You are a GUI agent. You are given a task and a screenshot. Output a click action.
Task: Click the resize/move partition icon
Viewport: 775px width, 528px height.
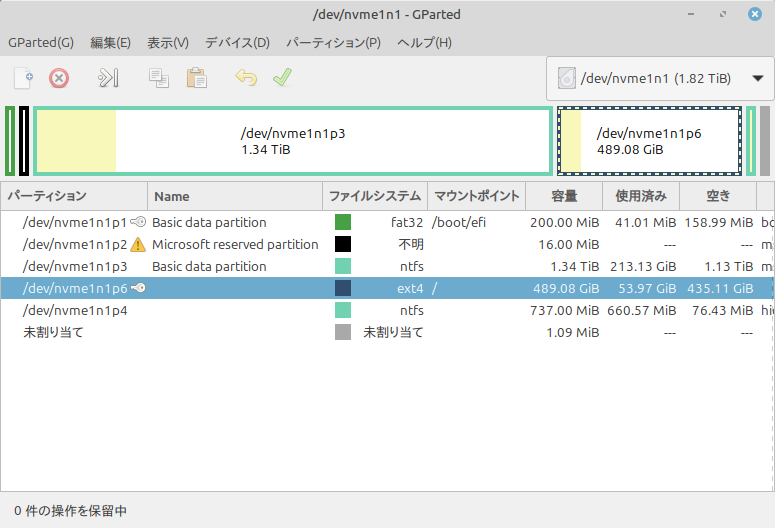[x=108, y=78]
